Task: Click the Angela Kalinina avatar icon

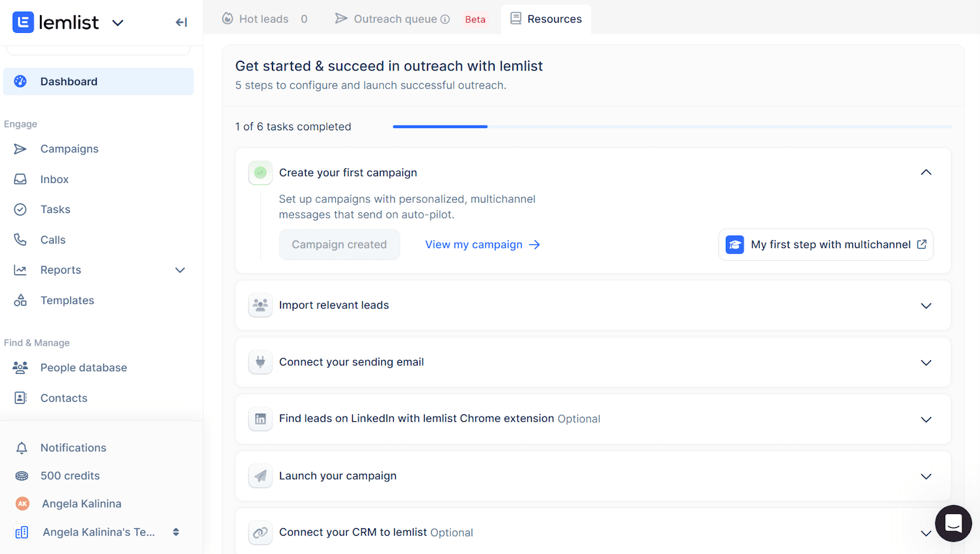Action: (x=23, y=504)
